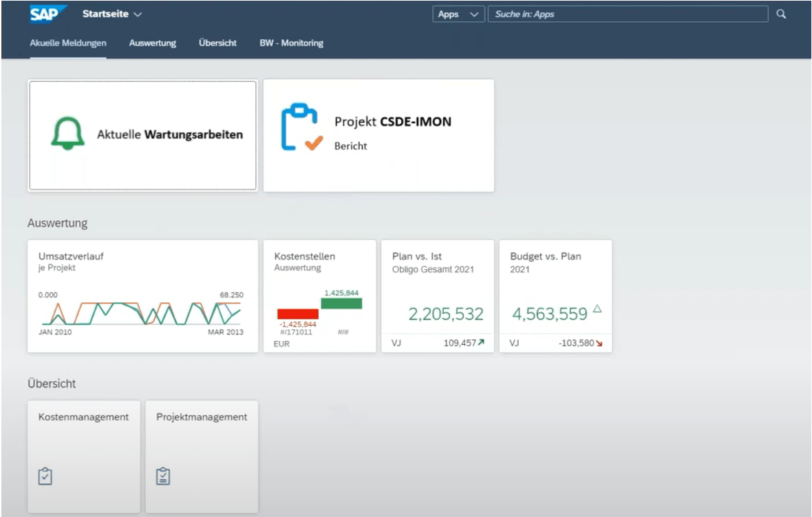Image resolution: width=812 pixels, height=517 pixels.
Task: Open the Budget vs. Plan tile
Action: [x=555, y=296]
